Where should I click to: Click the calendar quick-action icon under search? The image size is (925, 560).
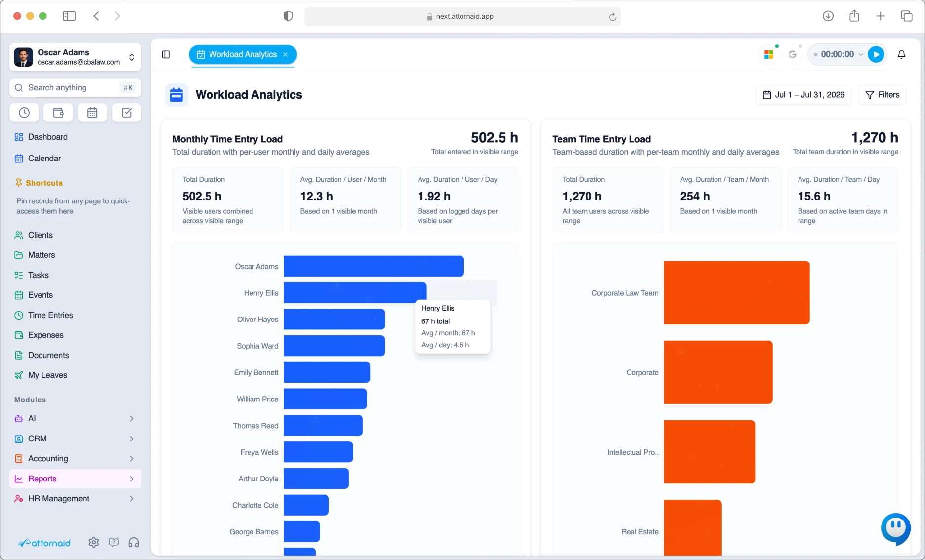[92, 113]
